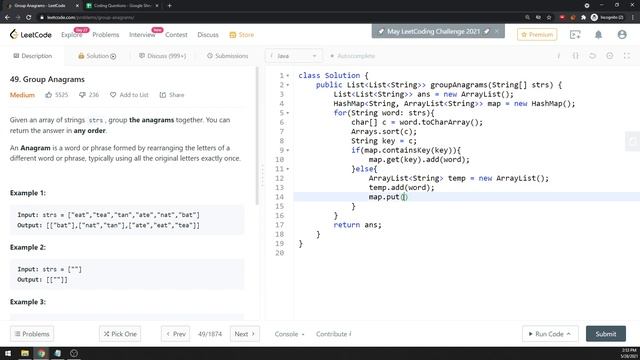Open the user profile avatar
640x360 pixels.
(x=622, y=35)
